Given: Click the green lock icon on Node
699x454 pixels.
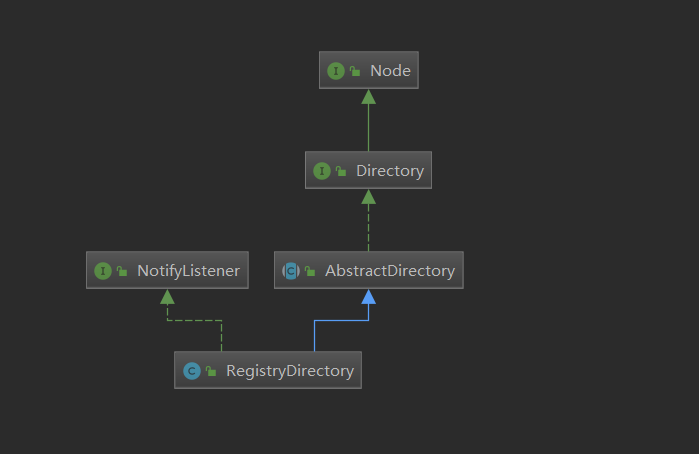Looking at the screenshot, I should [x=354, y=71].
